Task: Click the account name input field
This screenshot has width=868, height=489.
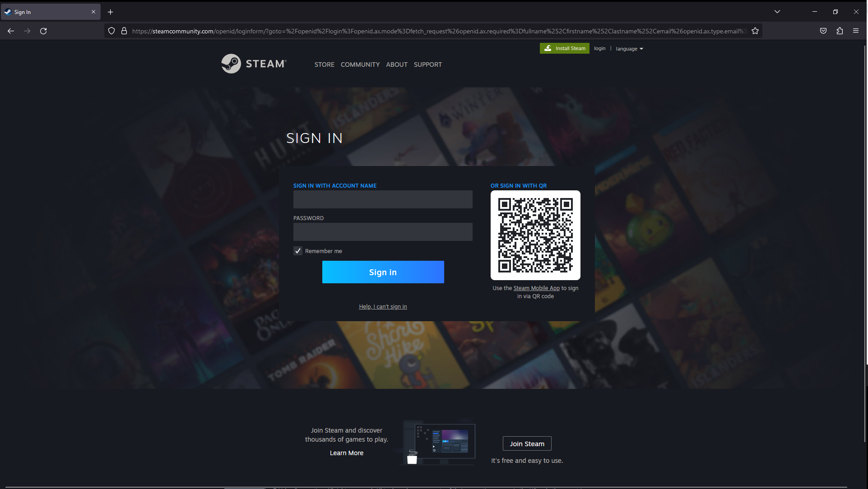Action: coord(382,199)
